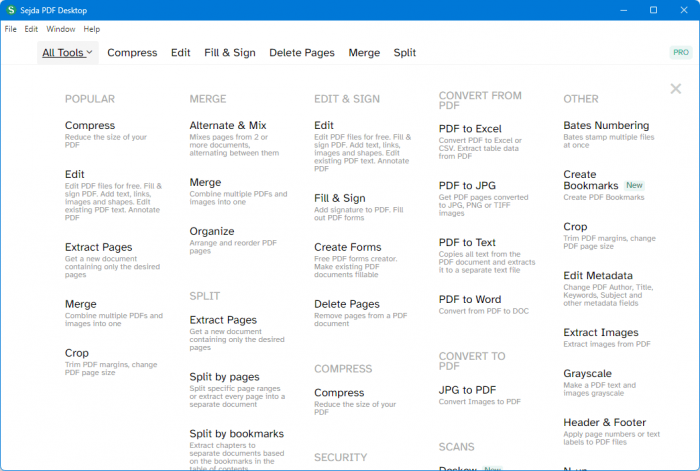
Task: Open the JPG to PDF converter
Action: (x=467, y=390)
